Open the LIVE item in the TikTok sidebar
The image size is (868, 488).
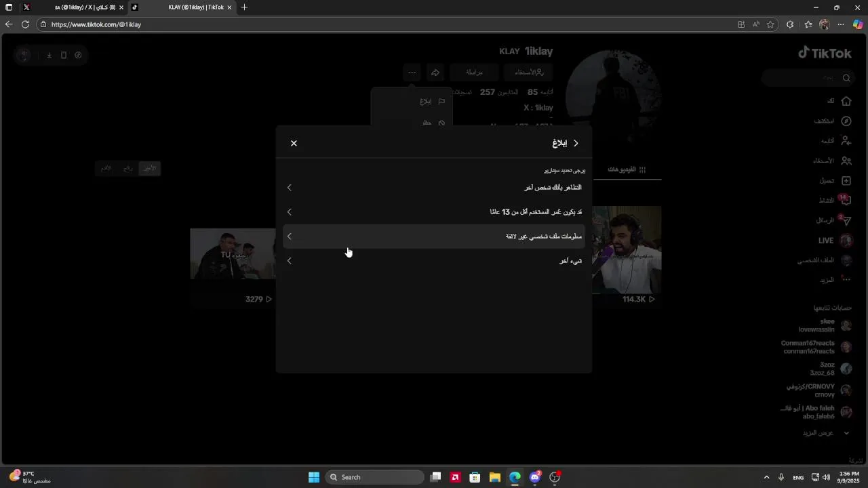coord(834,241)
